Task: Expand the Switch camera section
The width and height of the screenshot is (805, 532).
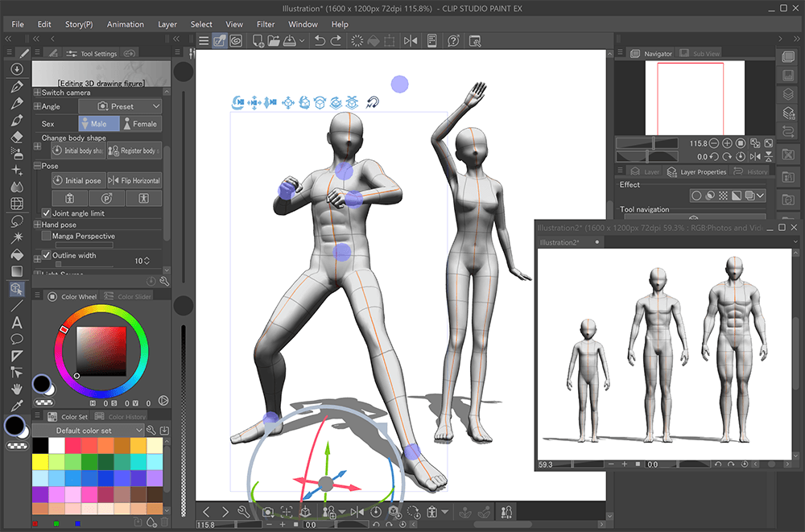Action: 37,93
